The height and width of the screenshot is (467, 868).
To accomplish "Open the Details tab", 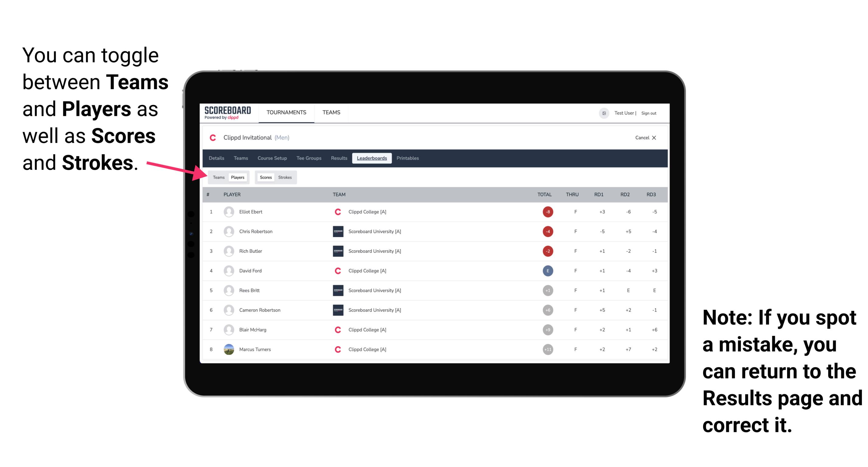I will 217,158.
